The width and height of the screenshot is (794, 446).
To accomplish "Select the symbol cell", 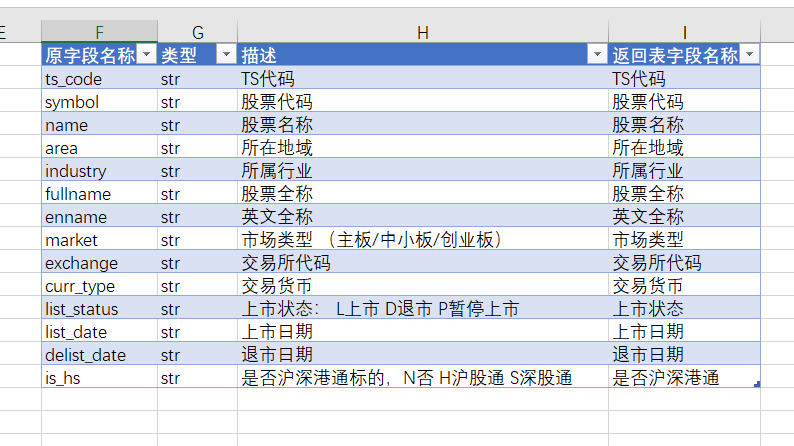I will pos(99,102).
